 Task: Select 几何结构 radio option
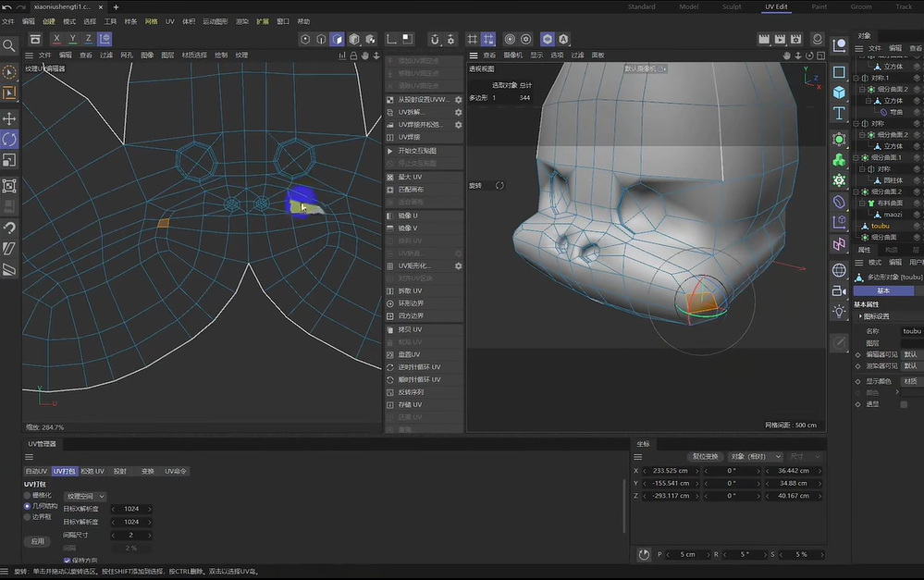click(x=27, y=506)
